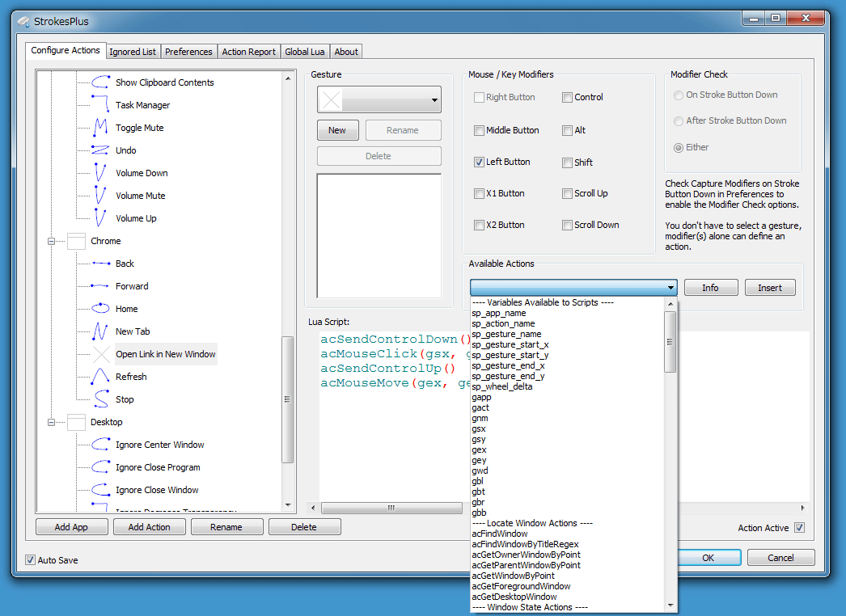Click the Ignore Close Program gesture icon
846x616 pixels.
pyautogui.click(x=101, y=467)
